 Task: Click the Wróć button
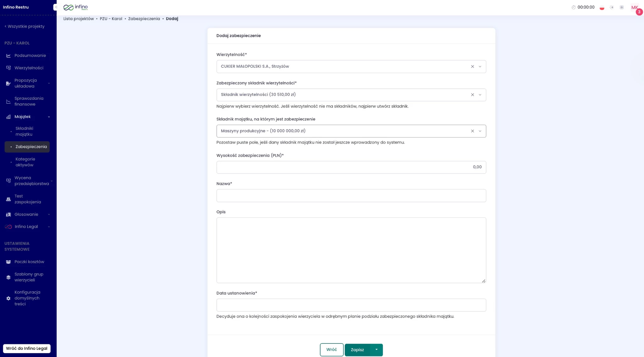(x=331, y=349)
